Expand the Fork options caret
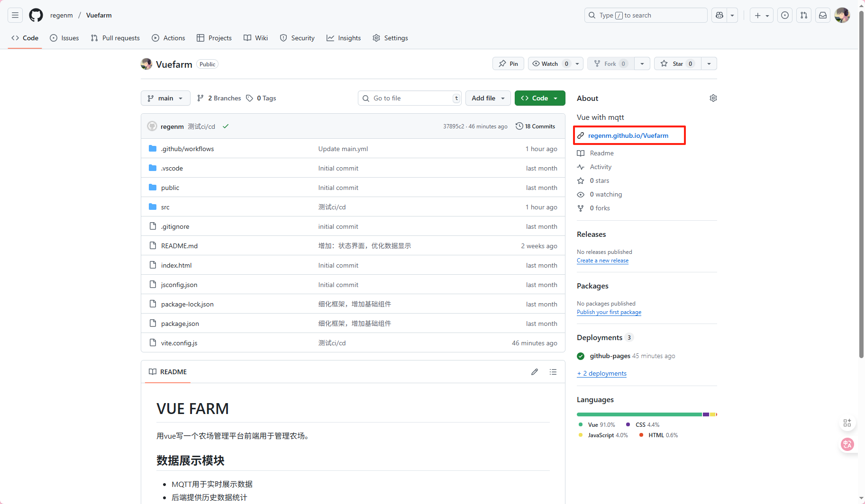Screen dimensions: 865x504 click(x=642, y=63)
